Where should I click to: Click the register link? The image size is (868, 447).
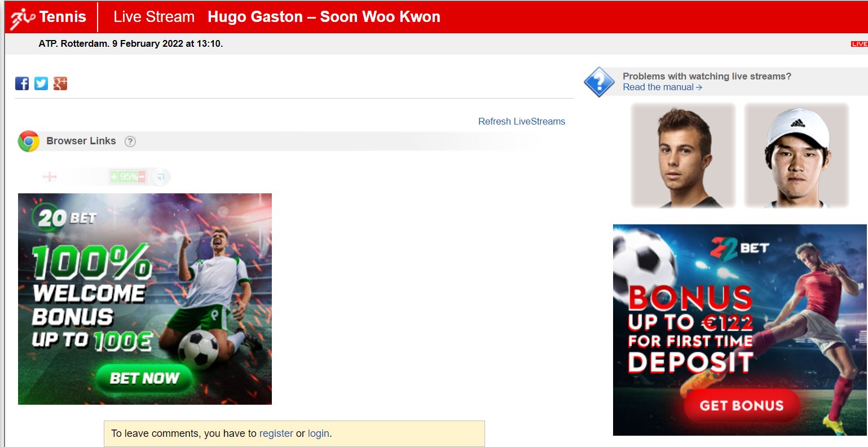[x=276, y=433]
